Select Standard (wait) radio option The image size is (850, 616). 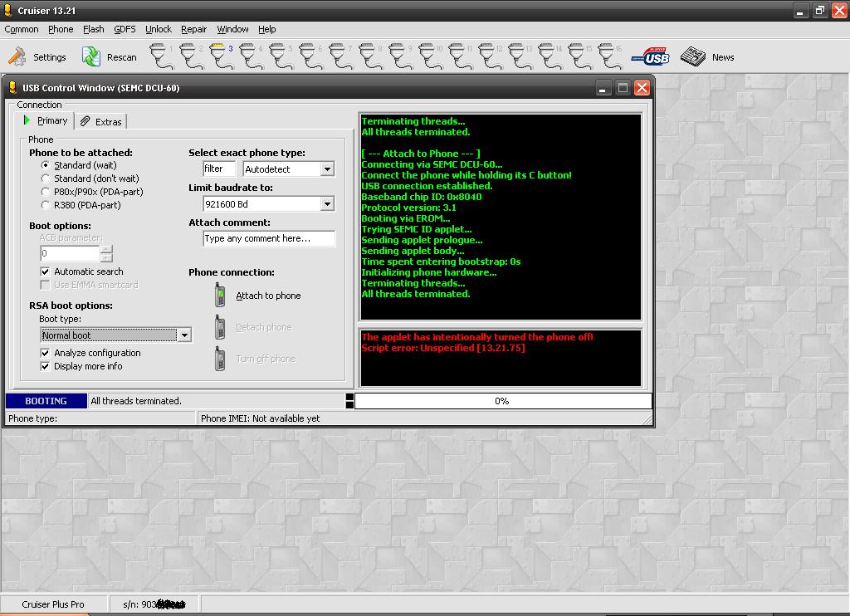46,165
